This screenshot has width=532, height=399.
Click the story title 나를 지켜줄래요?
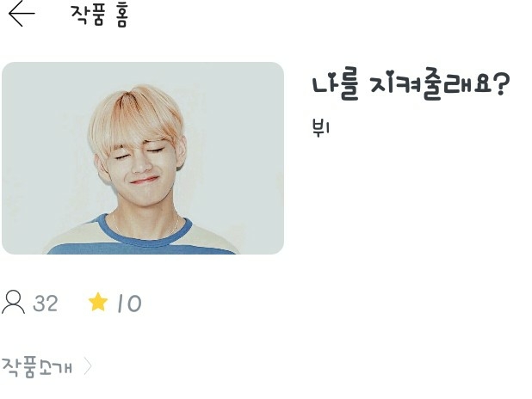(411, 85)
